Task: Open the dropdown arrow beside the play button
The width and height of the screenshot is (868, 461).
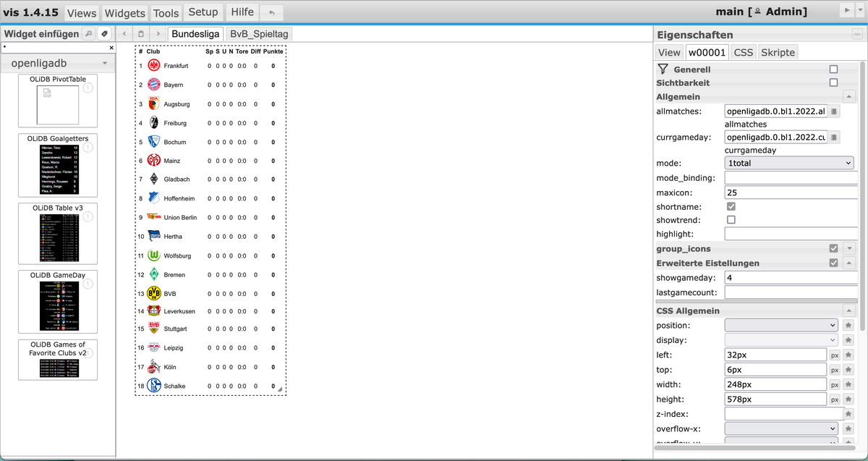Action: pyautogui.click(x=860, y=11)
